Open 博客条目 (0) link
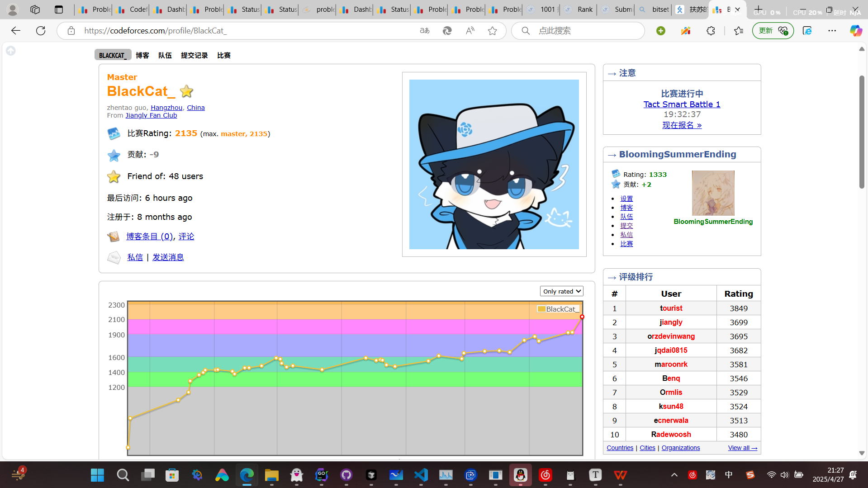Viewport: 868px width, 488px height. point(150,237)
